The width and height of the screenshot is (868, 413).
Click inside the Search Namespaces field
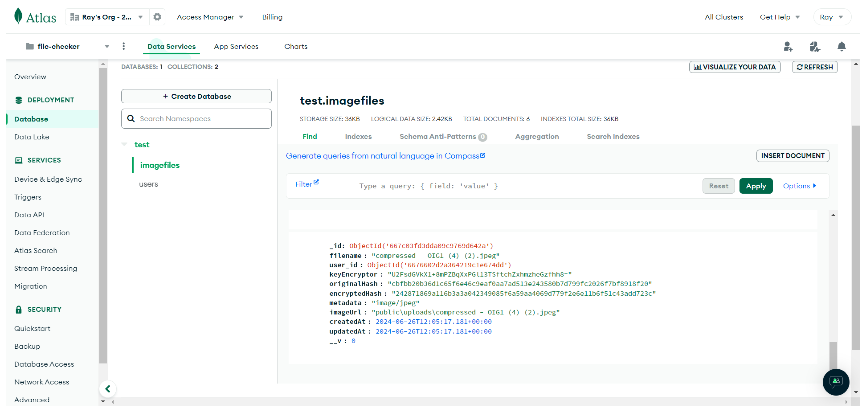[196, 118]
